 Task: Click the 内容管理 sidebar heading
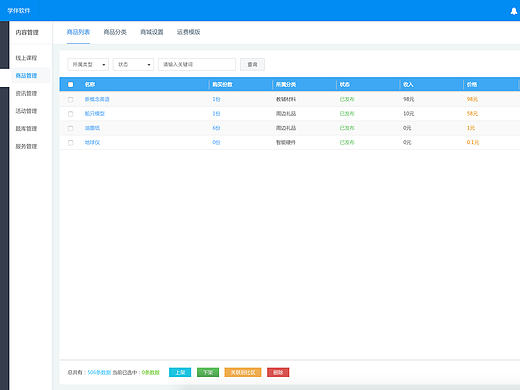27,32
